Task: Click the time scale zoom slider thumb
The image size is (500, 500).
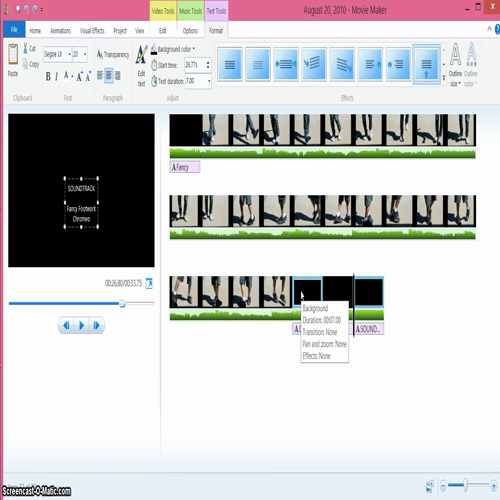Action: pyautogui.click(x=465, y=485)
